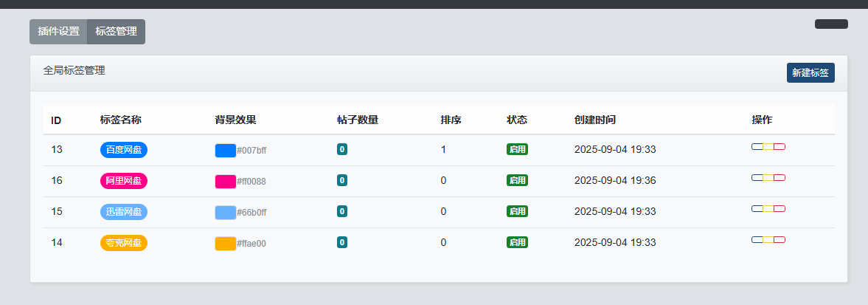This screenshot has height=305, width=868.
Task: Click blue-outlined action button in 百度网盘 row
Action: coord(757,147)
